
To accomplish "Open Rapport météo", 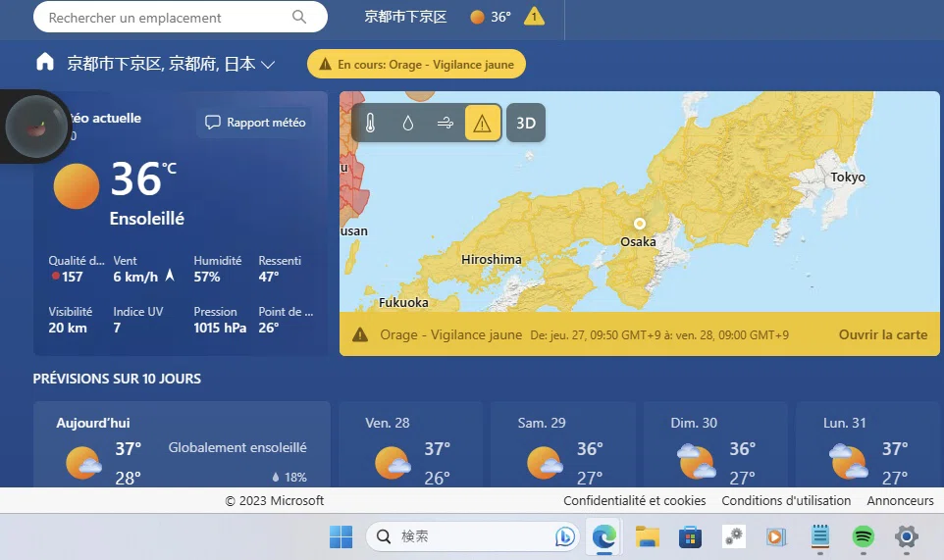I will 255,123.
